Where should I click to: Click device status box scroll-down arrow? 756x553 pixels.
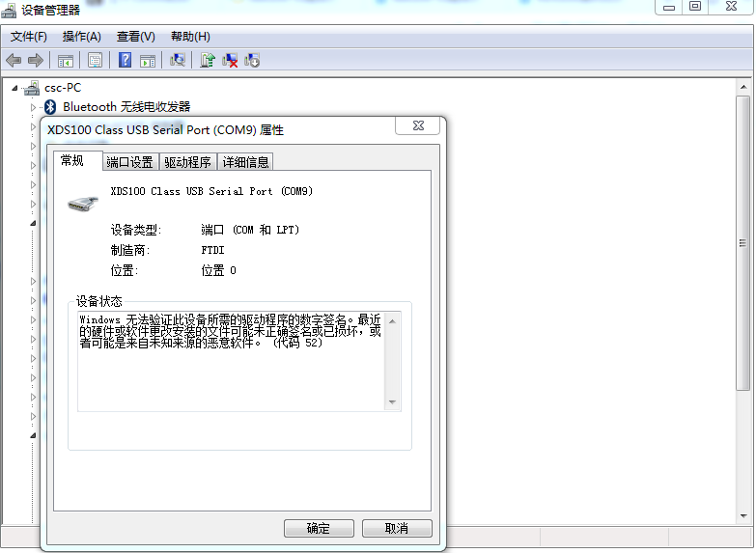pyautogui.click(x=392, y=402)
